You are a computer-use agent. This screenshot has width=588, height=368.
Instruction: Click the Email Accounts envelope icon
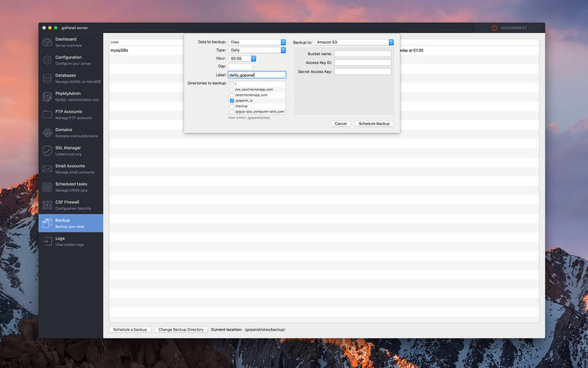pyautogui.click(x=48, y=169)
